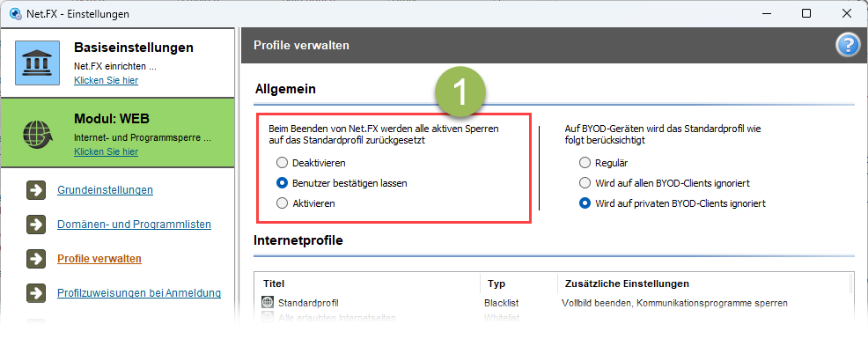Viewport: 868px width, 339px height.
Task: Click the Basiseinstellungen bank building icon
Action: pos(37,63)
